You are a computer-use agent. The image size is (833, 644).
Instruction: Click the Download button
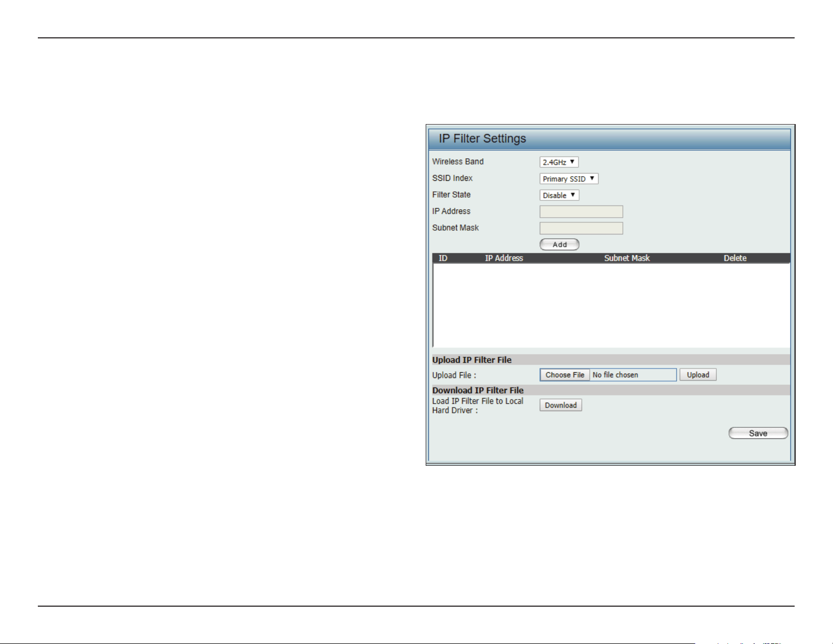point(561,405)
